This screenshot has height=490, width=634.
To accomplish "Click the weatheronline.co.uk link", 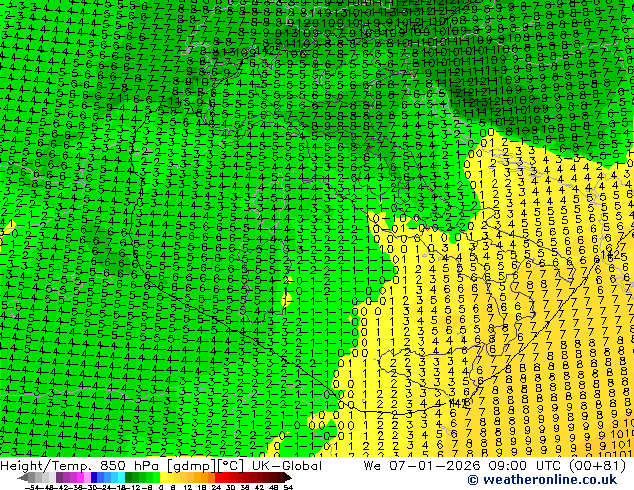I will (x=550, y=480).
